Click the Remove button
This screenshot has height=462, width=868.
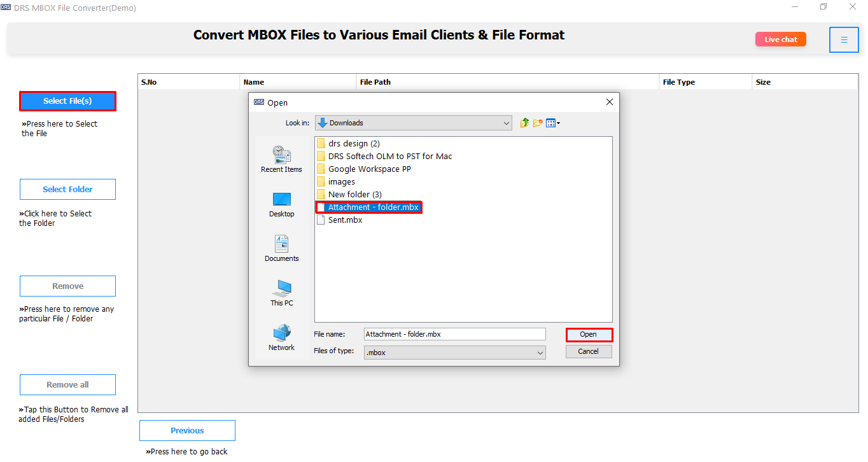(x=67, y=286)
